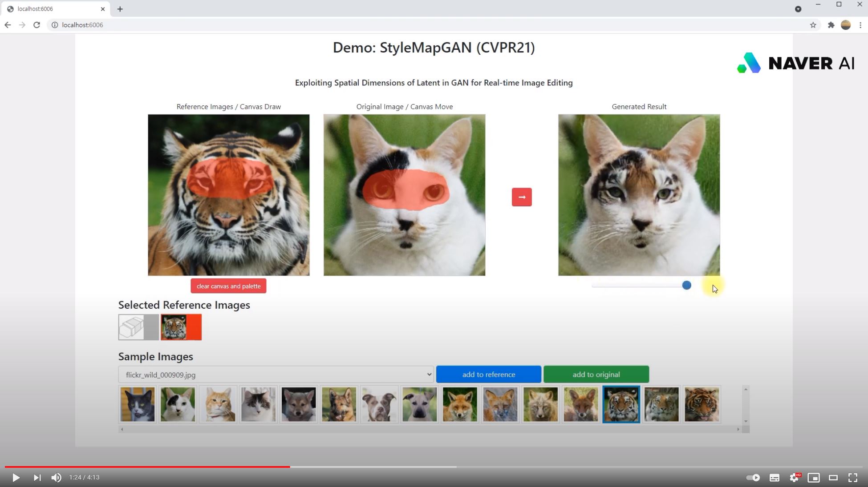
Task: Play the video
Action: point(16,478)
